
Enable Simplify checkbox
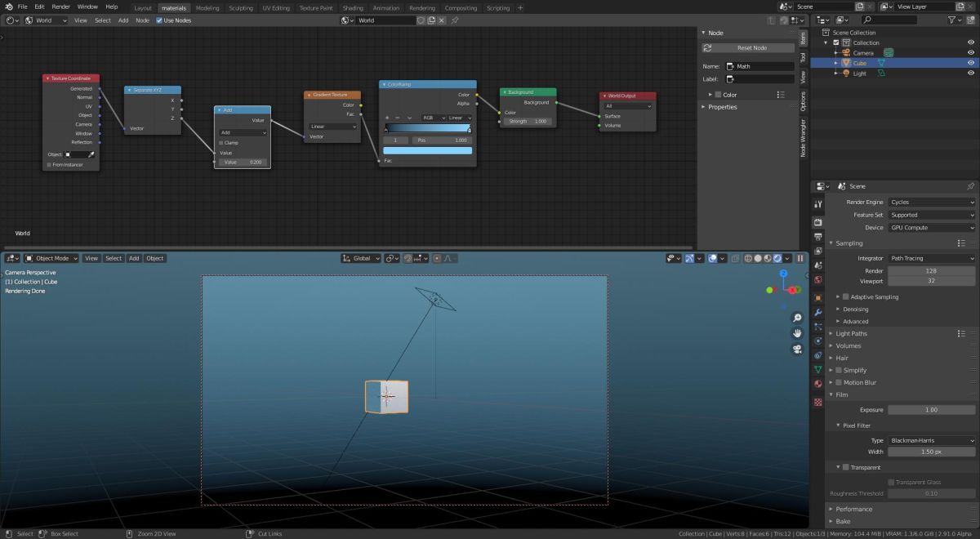click(x=838, y=370)
